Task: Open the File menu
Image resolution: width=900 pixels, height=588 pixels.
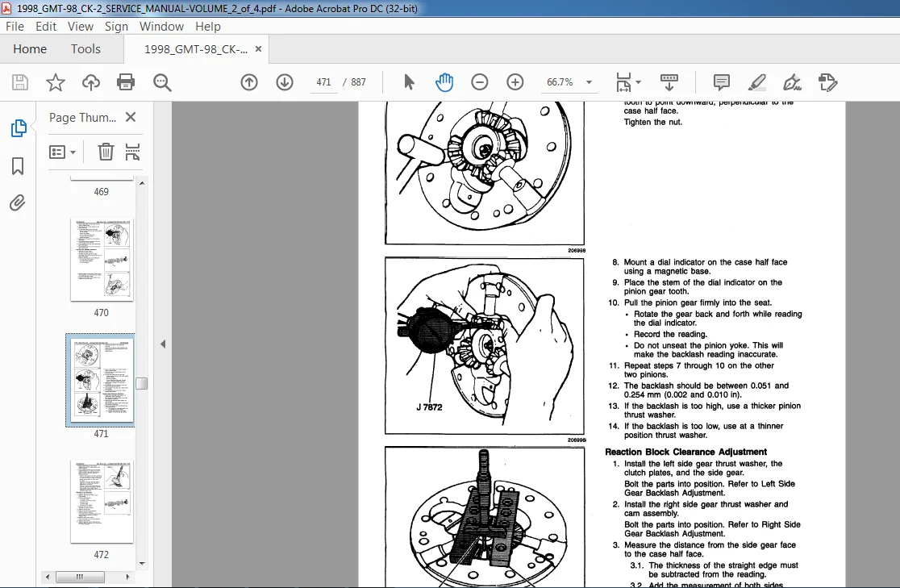Action: click(15, 27)
